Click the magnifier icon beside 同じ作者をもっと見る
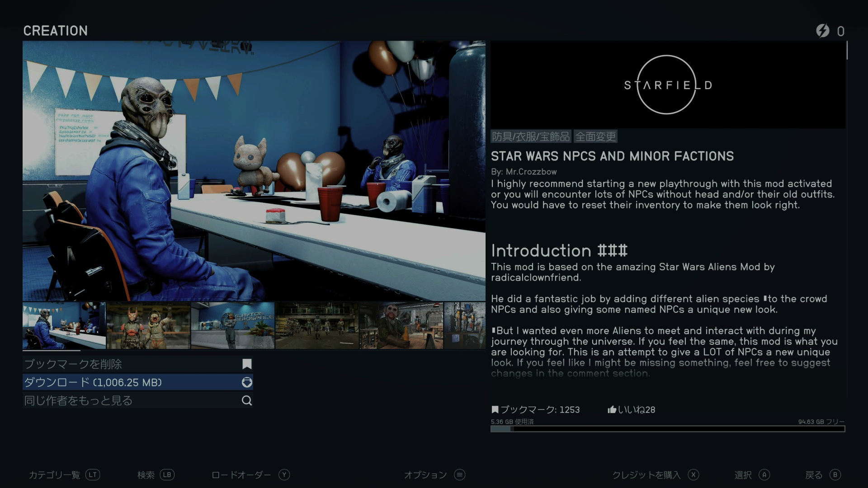This screenshot has height=488, width=868. [247, 400]
